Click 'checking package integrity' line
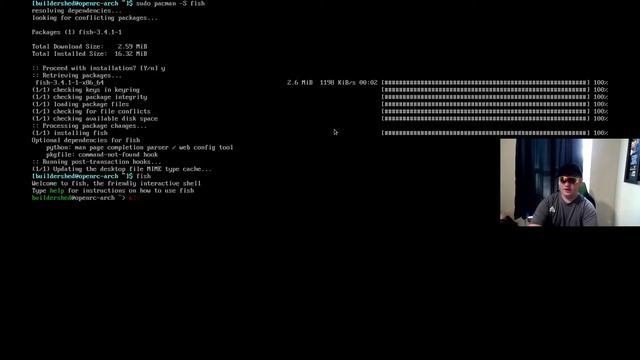The height and width of the screenshot is (360, 640). pos(89,97)
